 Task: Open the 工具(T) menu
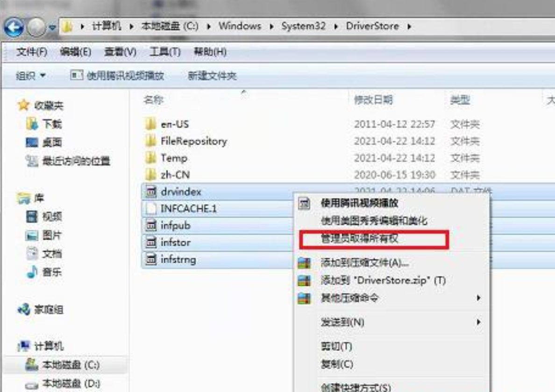point(165,52)
